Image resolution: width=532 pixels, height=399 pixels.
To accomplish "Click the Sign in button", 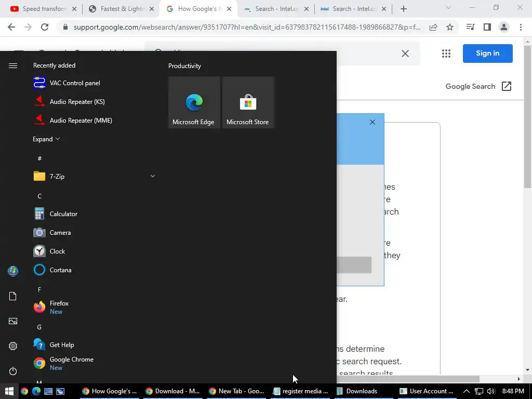I will [487, 54].
